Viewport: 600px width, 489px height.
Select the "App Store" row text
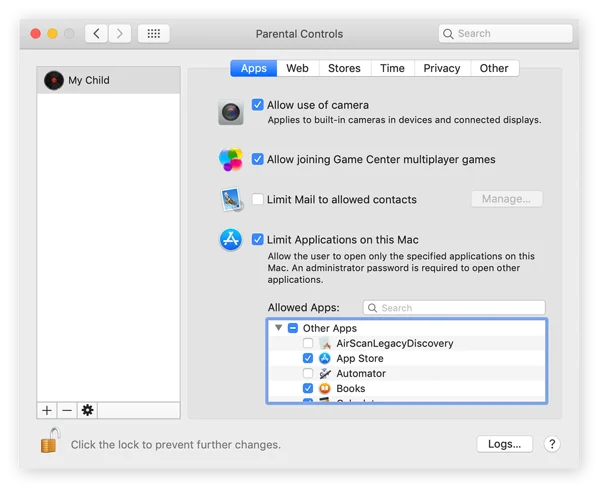[x=360, y=359]
